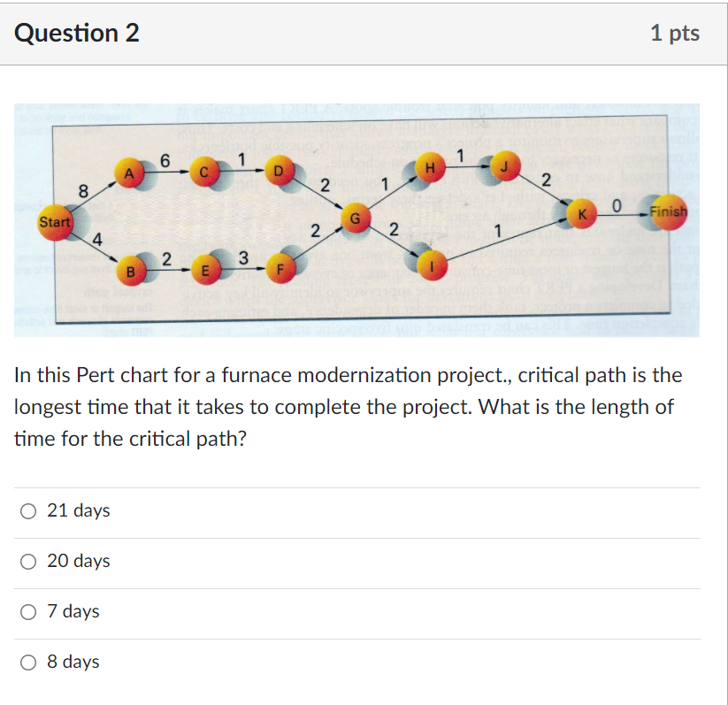The width and height of the screenshot is (728, 705).
Task: Choose the 20 days answer option
Action: point(29,561)
